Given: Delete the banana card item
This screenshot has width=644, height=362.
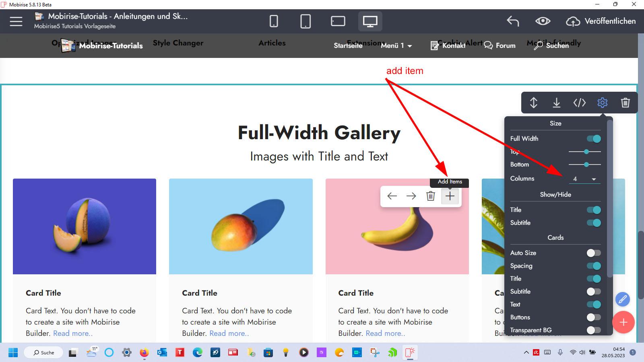Looking at the screenshot, I should pos(431,196).
